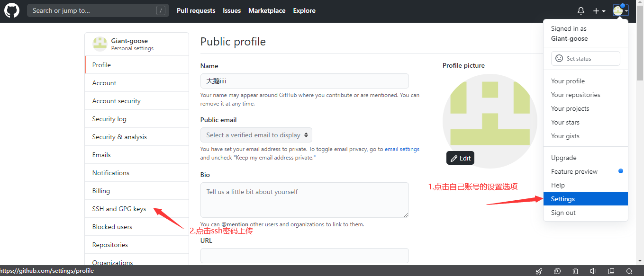Open Blocked users in the sidebar
This screenshot has height=276, width=644.
tap(137, 227)
